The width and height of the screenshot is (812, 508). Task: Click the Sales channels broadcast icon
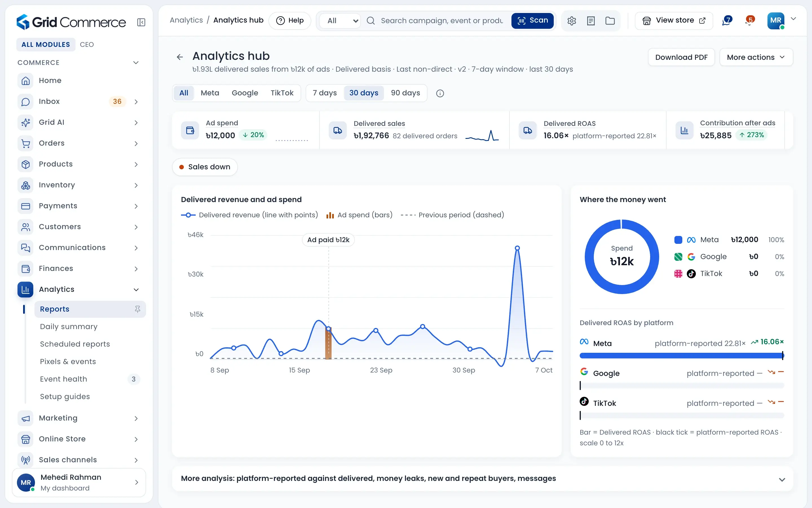[25, 460]
